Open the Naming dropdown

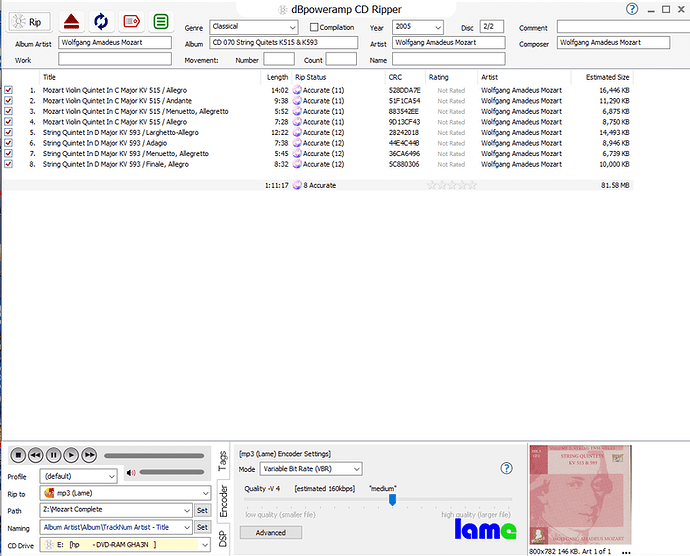[x=116, y=527]
